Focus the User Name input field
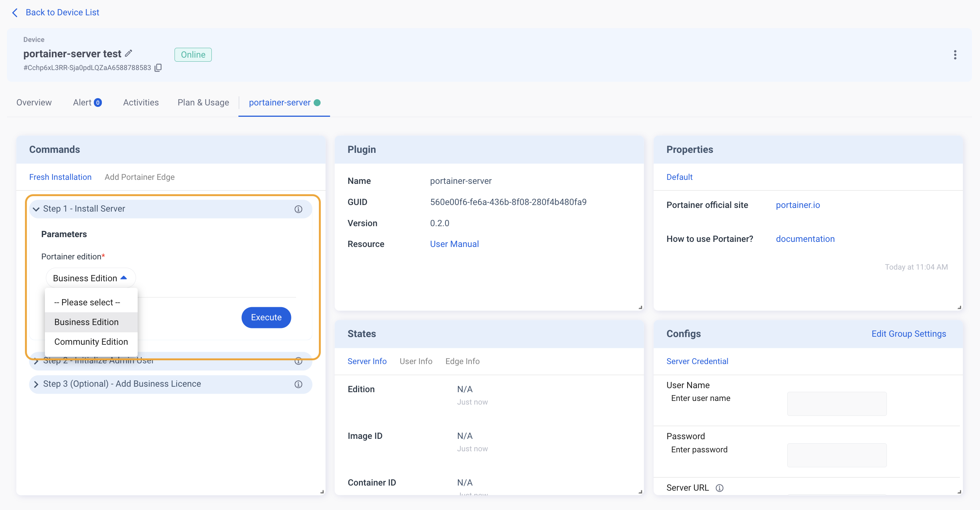 coord(837,404)
